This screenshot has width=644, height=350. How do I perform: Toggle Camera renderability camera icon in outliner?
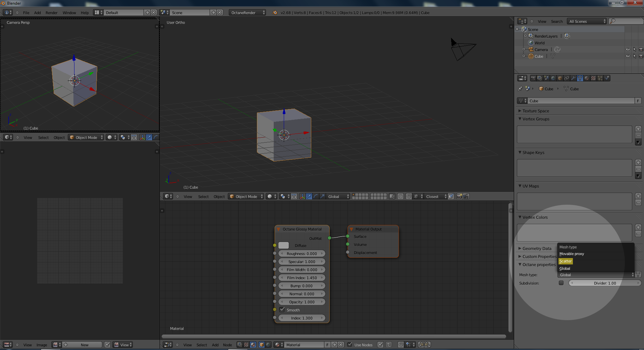pos(641,49)
